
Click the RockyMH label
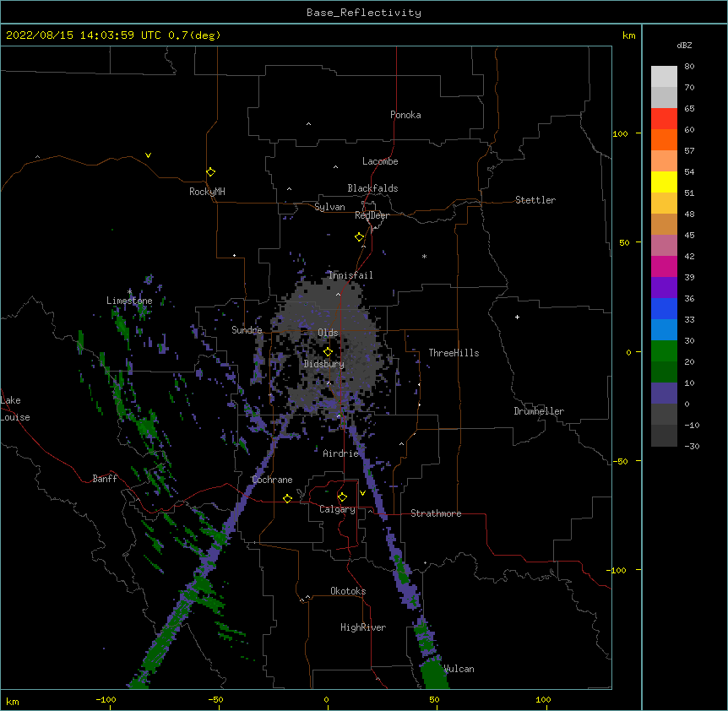coord(207,192)
